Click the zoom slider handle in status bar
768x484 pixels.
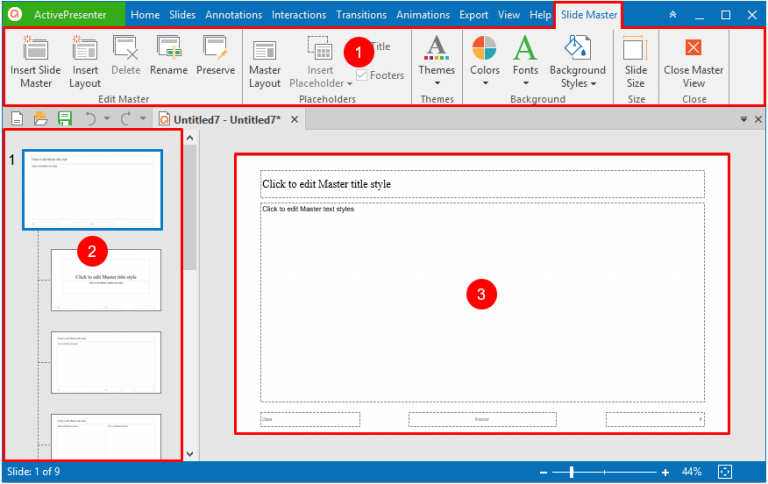[572, 472]
